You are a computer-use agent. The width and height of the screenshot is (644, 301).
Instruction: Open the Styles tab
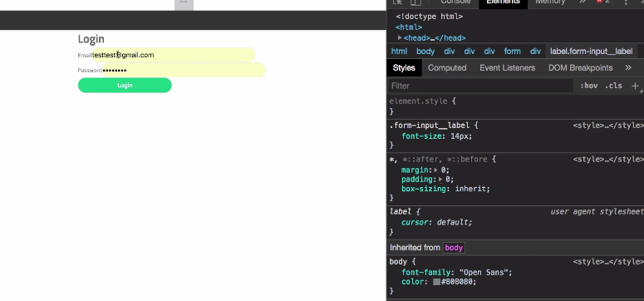404,68
